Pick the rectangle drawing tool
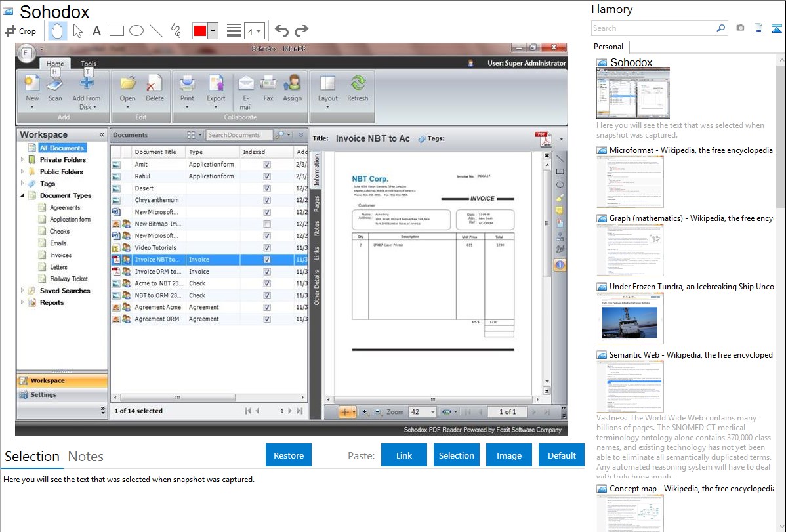Screen dimensions: 786x532 point(116,31)
